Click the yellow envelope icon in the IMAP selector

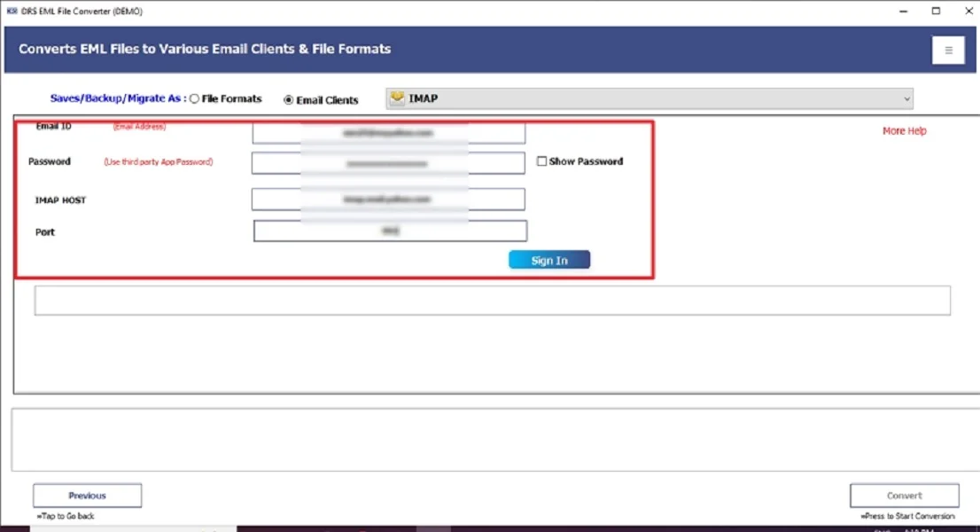click(397, 98)
